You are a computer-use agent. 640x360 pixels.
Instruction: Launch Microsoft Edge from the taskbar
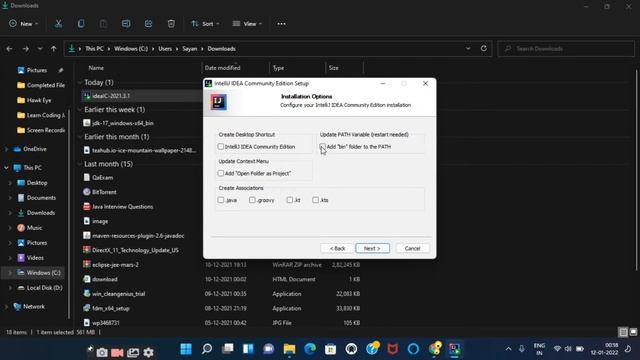point(310,349)
